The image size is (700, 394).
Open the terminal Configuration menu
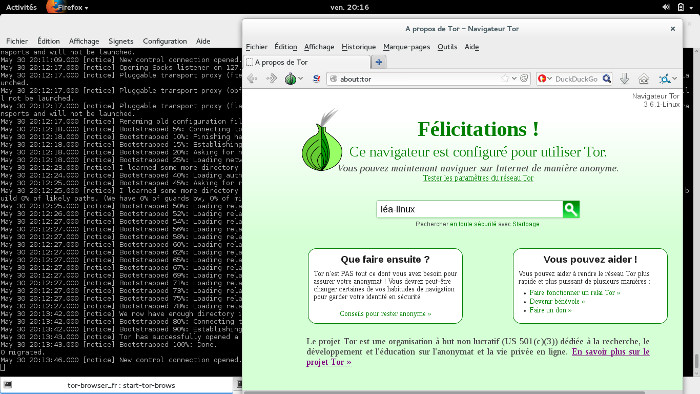click(165, 41)
